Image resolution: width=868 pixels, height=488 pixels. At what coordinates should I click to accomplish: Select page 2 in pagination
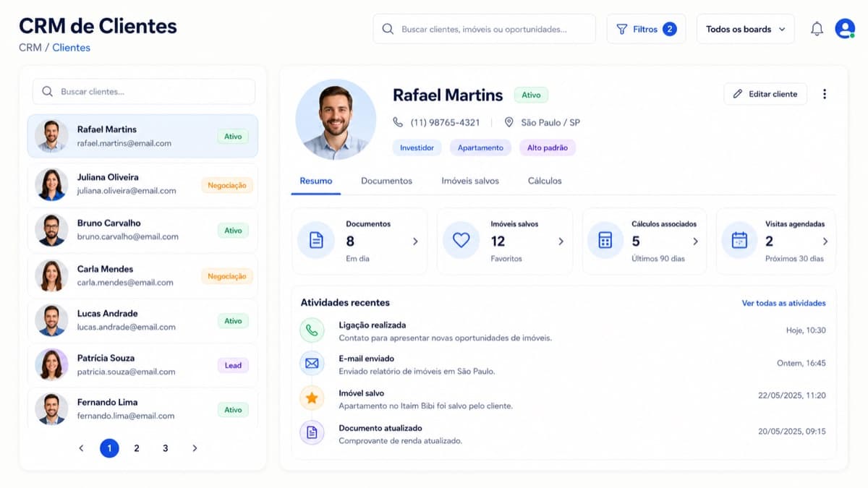pos(137,448)
